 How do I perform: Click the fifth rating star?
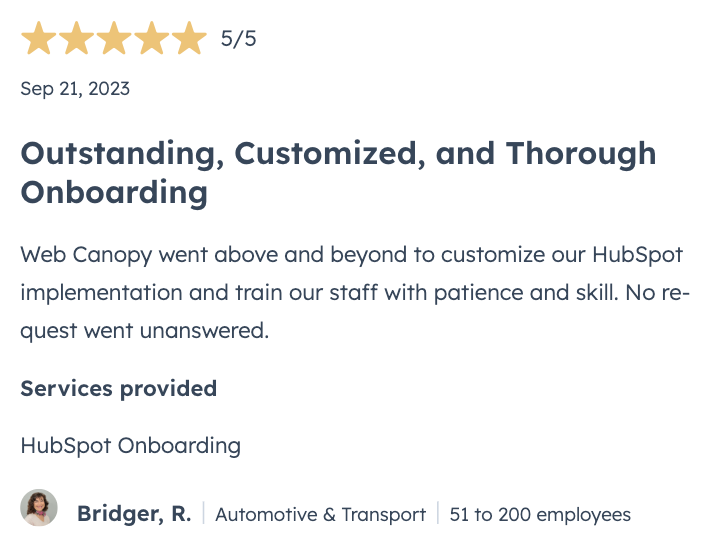tap(189, 38)
